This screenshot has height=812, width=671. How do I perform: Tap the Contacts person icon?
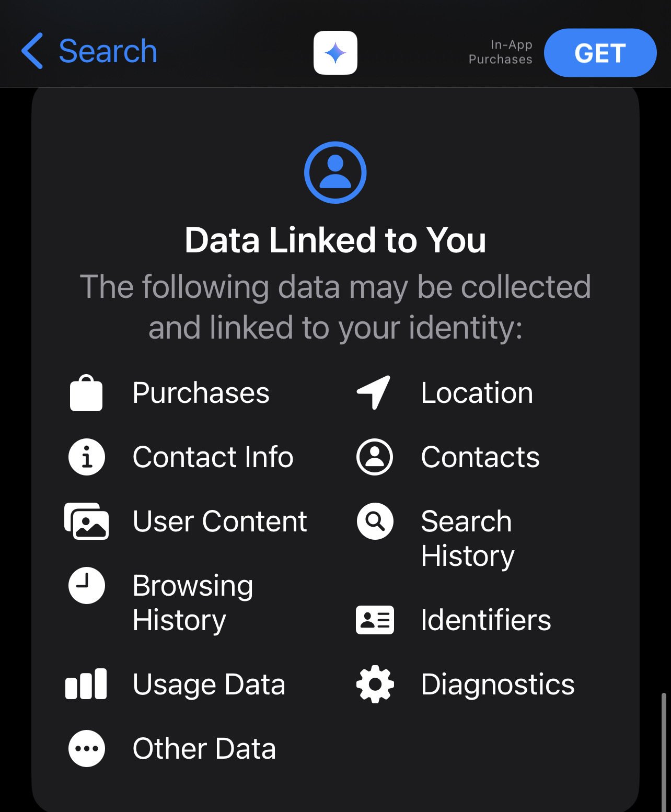375,457
